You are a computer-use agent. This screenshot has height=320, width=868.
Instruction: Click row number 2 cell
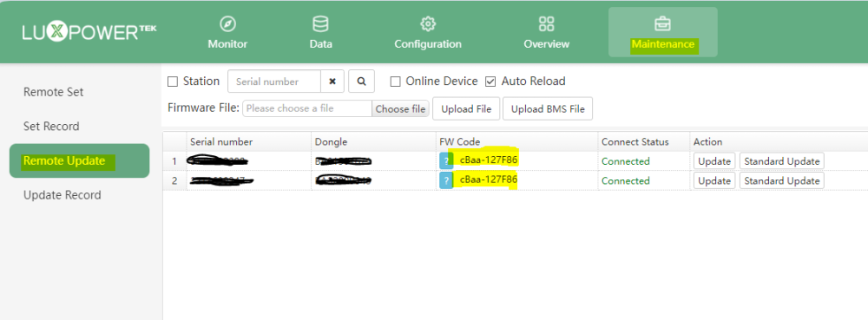[174, 180]
